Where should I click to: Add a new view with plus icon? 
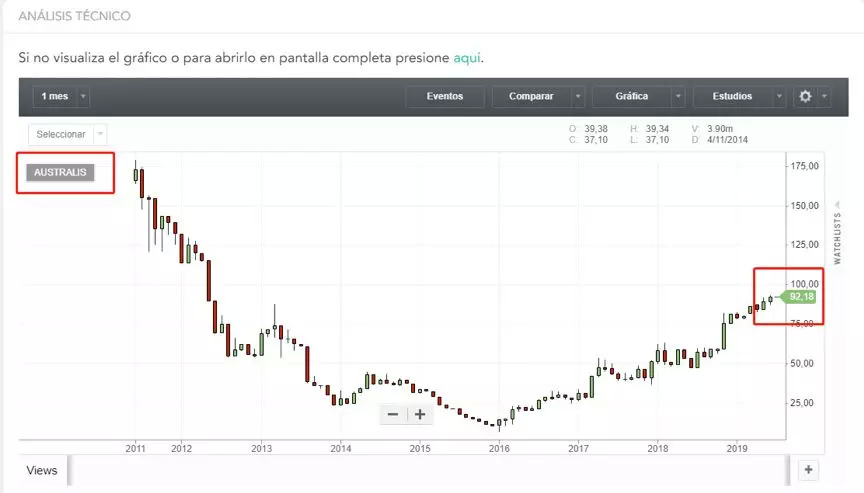(x=810, y=469)
